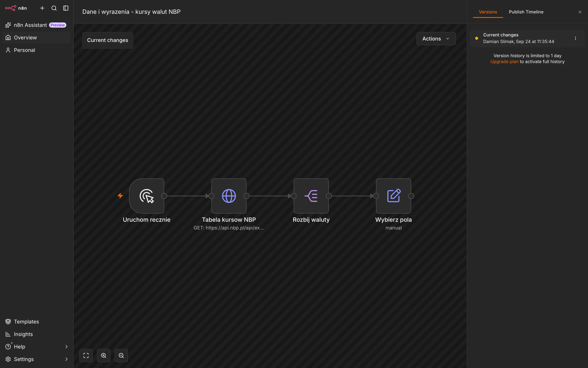Collapse the sidebar using panel icon

coord(66,8)
